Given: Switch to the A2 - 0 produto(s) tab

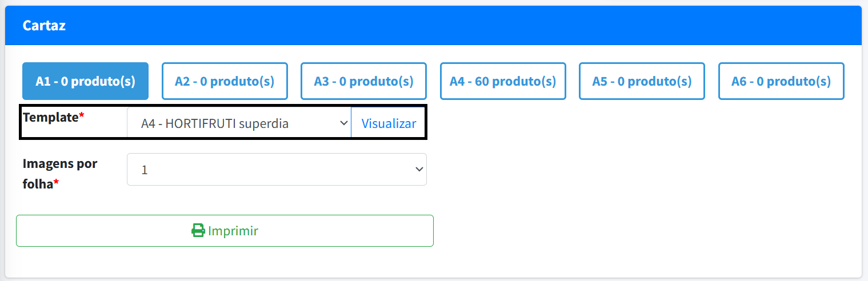Looking at the screenshot, I should (225, 81).
